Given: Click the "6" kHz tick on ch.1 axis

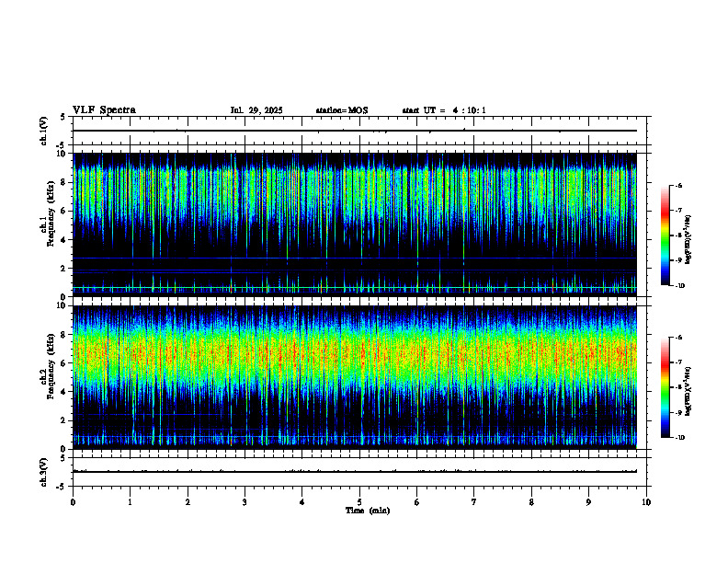Looking at the screenshot, I should [x=64, y=212].
